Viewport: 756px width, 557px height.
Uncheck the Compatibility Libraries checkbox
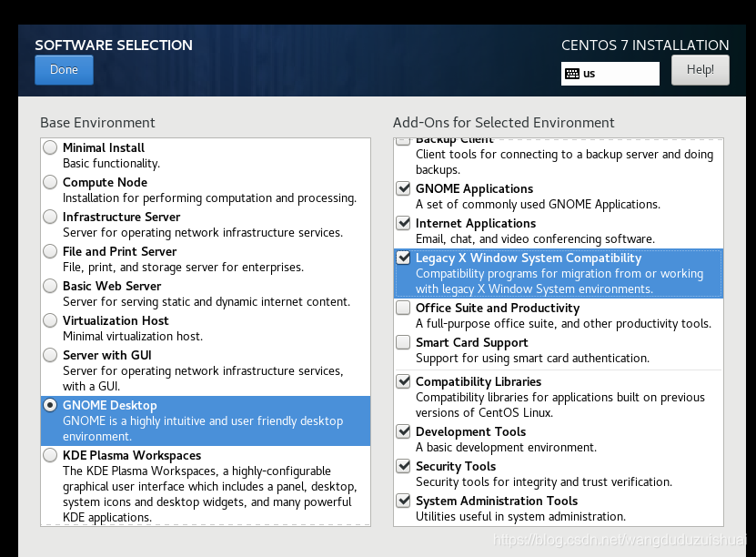403,381
